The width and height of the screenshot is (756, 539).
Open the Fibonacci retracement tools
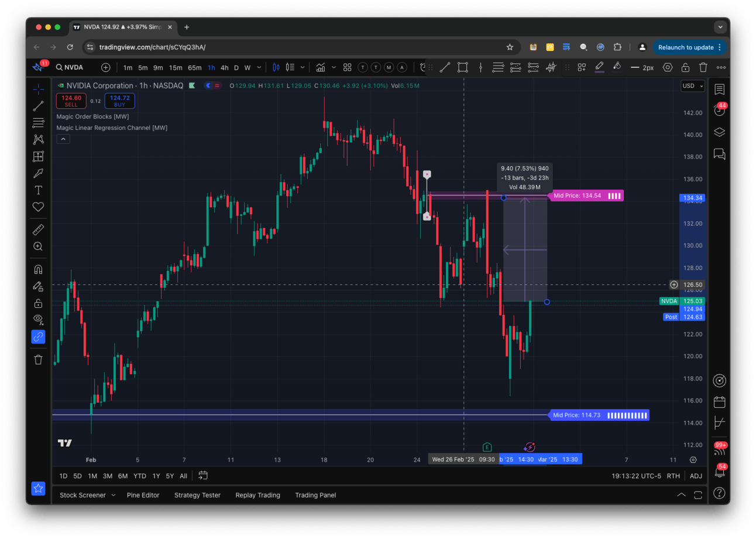(38, 122)
